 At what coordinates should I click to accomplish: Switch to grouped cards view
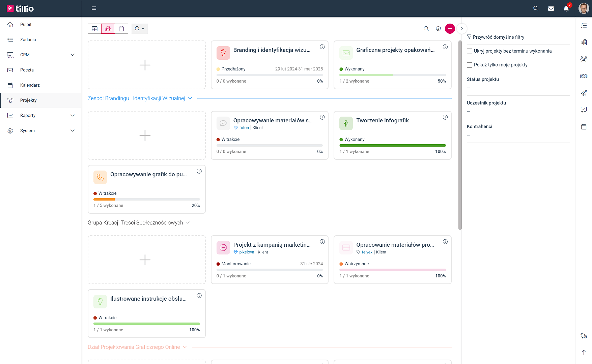(x=108, y=29)
